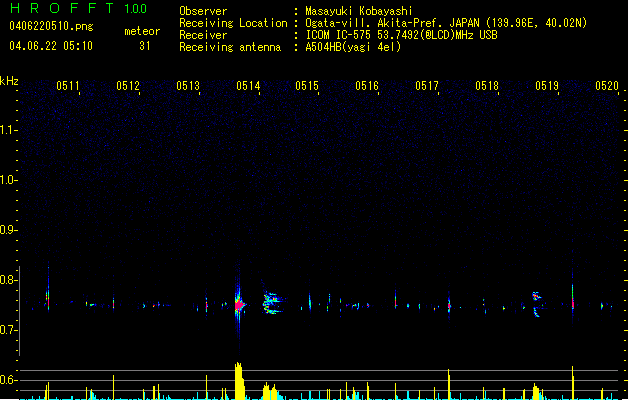Click the 0520 time marker

[607, 86]
